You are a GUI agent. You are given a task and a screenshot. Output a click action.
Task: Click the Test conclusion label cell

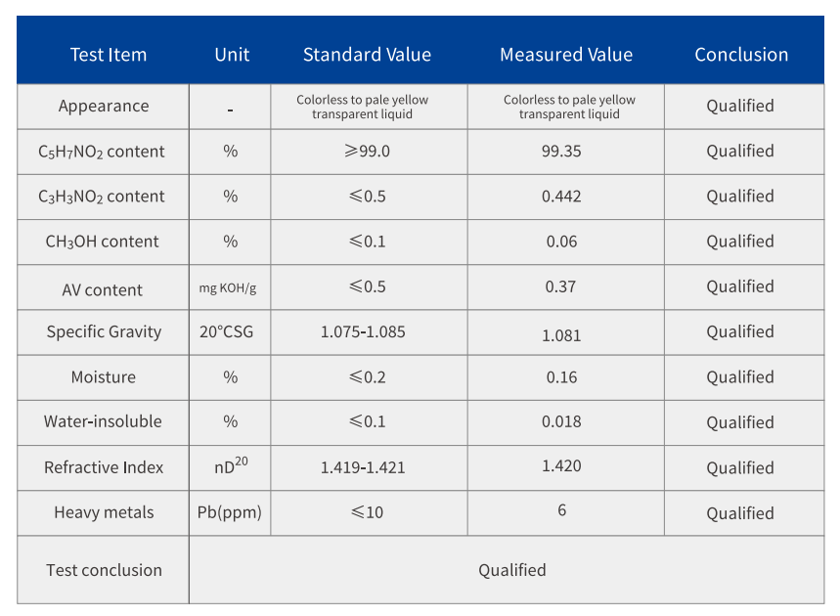[104, 570]
